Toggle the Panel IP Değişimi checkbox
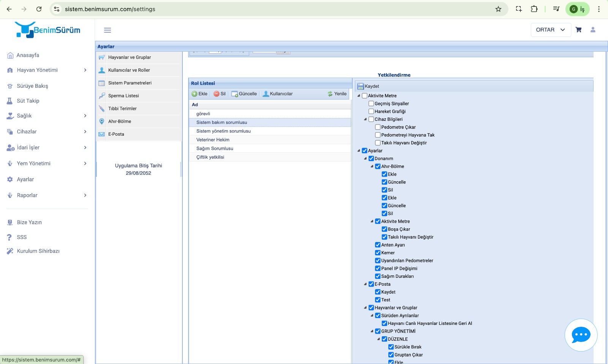The image size is (608, 364). pos(378,268)
